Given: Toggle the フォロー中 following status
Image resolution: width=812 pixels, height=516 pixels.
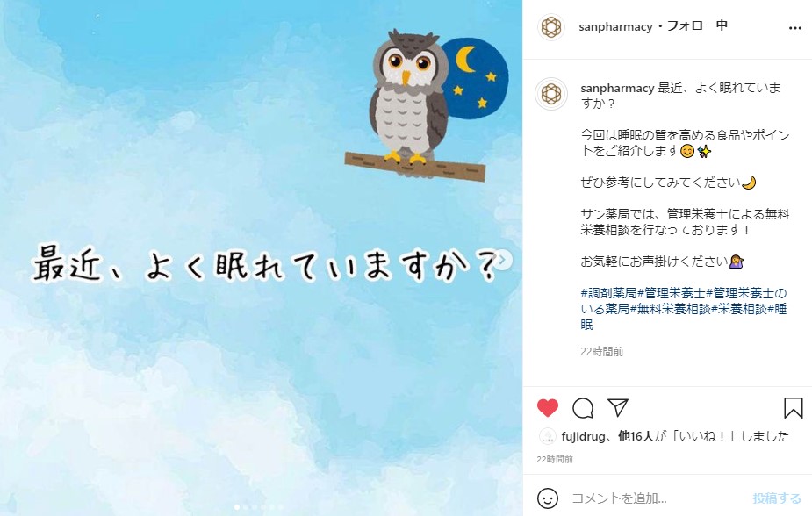Looking at the screenshot, I should pyautogui.click(x=697, y=25).
